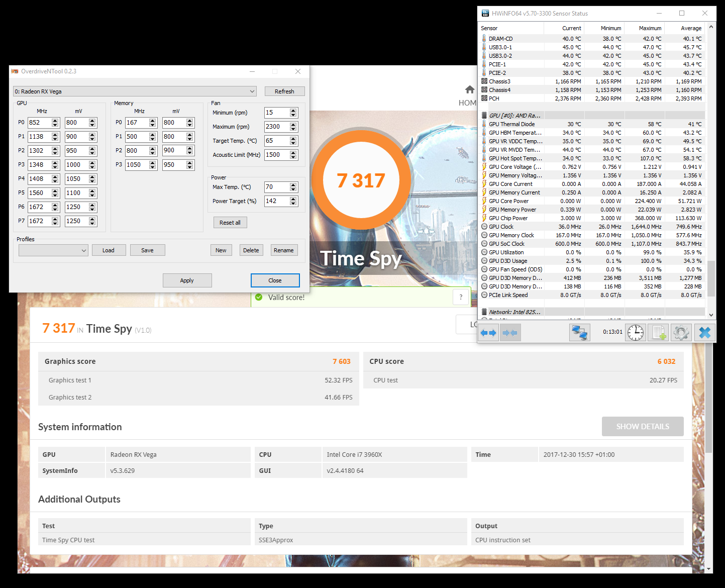725x588 pixels.
Task: Click the Rename profile button
Action: click(284, 250)
